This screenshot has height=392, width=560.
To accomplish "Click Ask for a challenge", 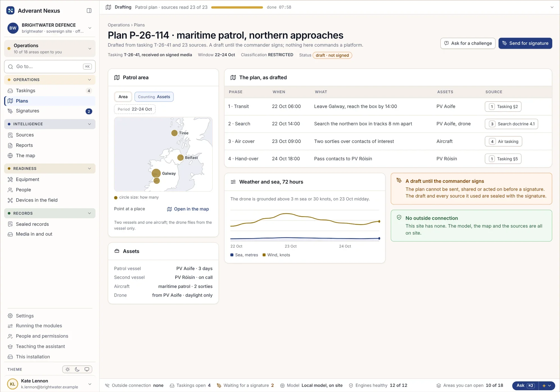I will coord(468,43).
